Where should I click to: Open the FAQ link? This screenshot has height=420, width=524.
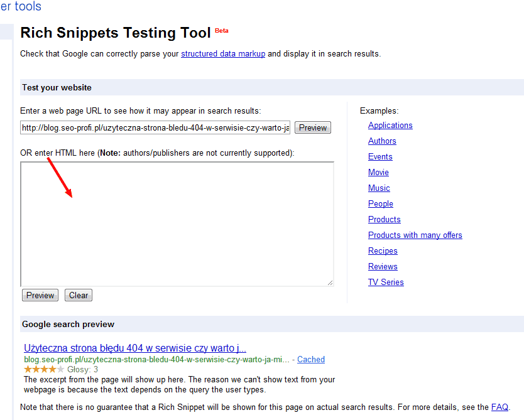pyautogui.click(x=499, y=407)
